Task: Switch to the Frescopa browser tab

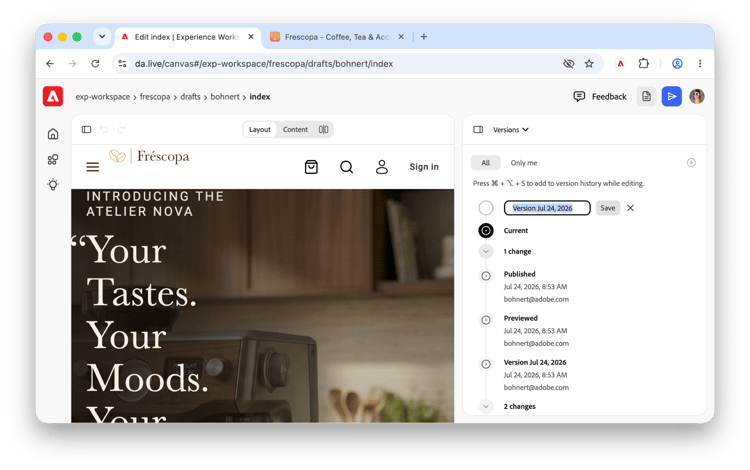Action: [x=336, y=37]
